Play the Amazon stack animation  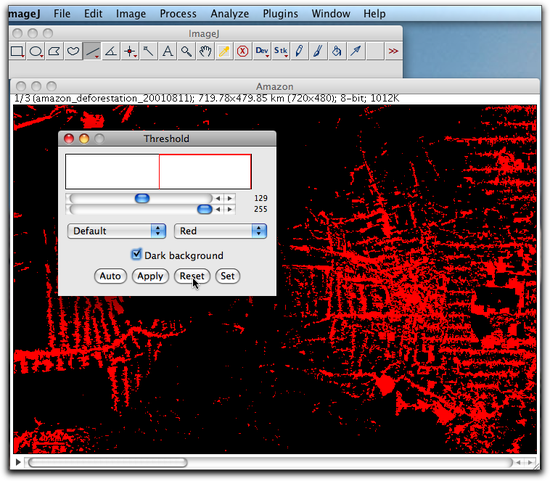(x=18, y=462)
